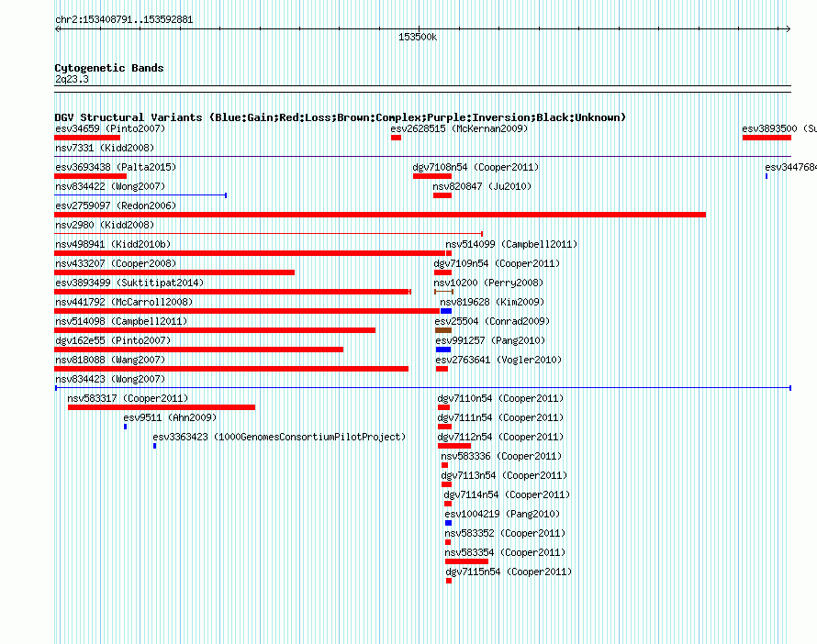Select nsv583317 (Cooper2011) variant label
The image size is (817, 644).
(x=129, y=398)
